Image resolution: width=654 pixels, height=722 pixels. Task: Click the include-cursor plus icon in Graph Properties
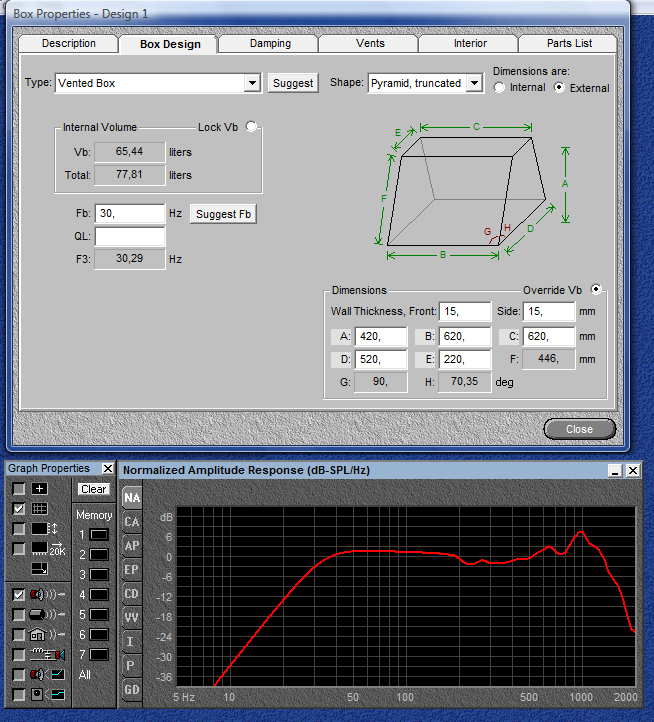pos(39,488)
